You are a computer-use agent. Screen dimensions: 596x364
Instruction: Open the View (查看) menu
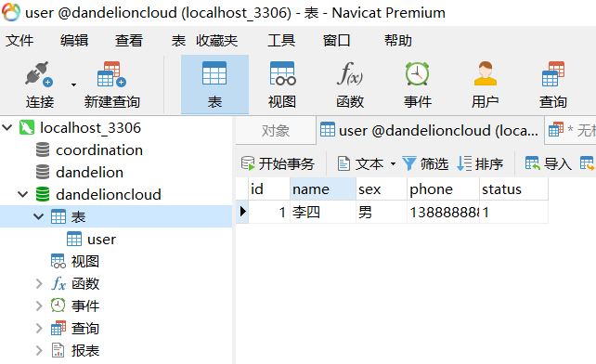pyautogui.click(x=129, y=40)
